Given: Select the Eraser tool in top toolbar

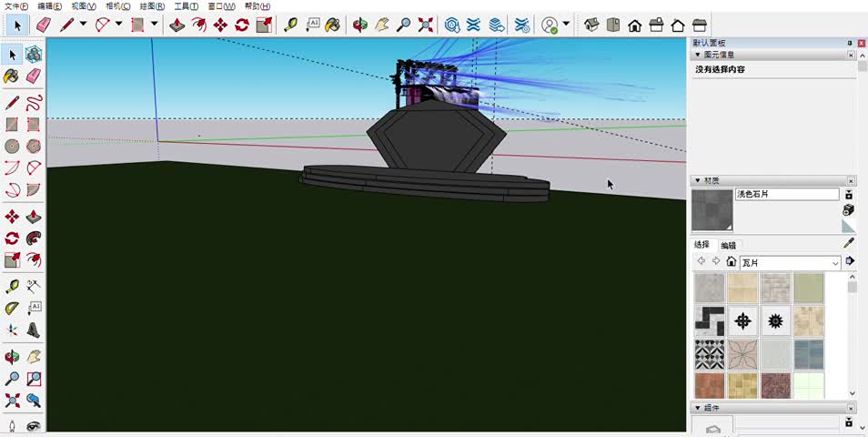Looking at the screenshot, I should [42, 25].
